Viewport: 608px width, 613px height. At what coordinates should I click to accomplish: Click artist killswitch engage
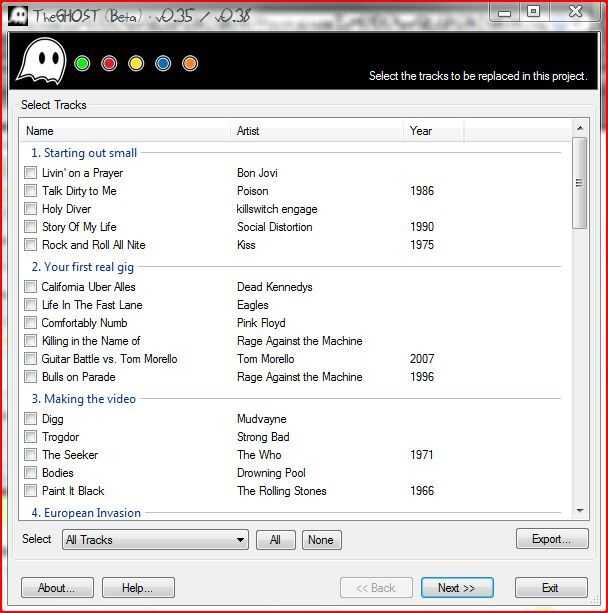(277, 209)
